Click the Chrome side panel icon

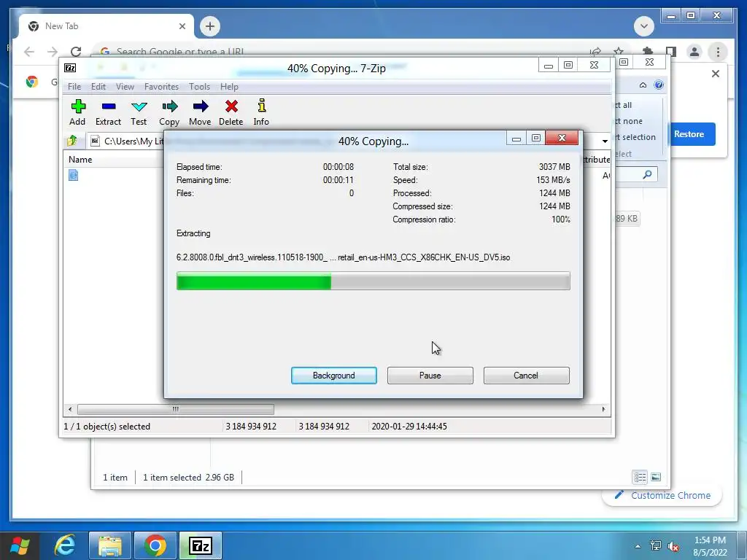pyautogui.click(x=671, y=51)
